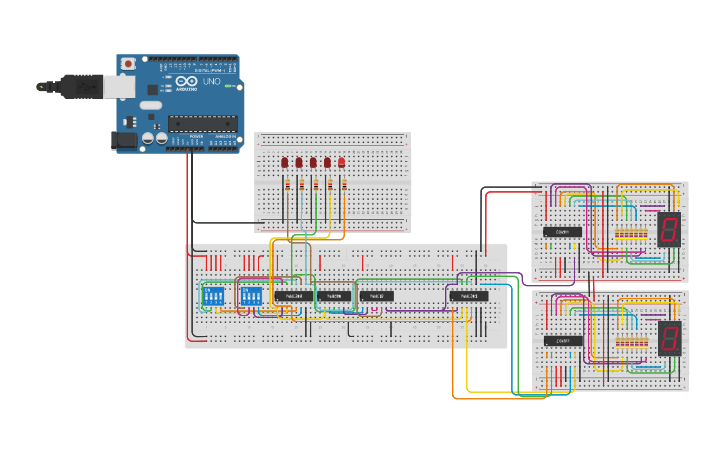Select the resistor group on the lower right breadboard
The height and width of the screenshot is (453, 725).
click(x=632, y=343)
